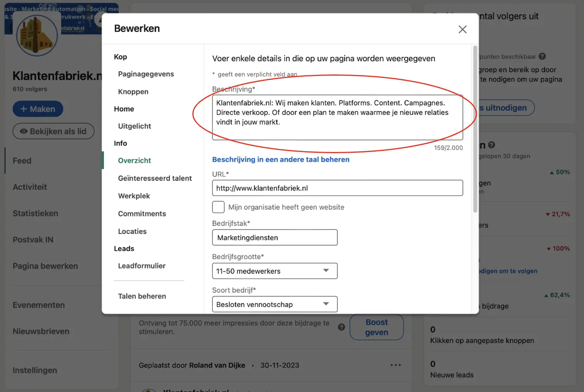Open Geïnteresseerd talent section

(155, 178)
